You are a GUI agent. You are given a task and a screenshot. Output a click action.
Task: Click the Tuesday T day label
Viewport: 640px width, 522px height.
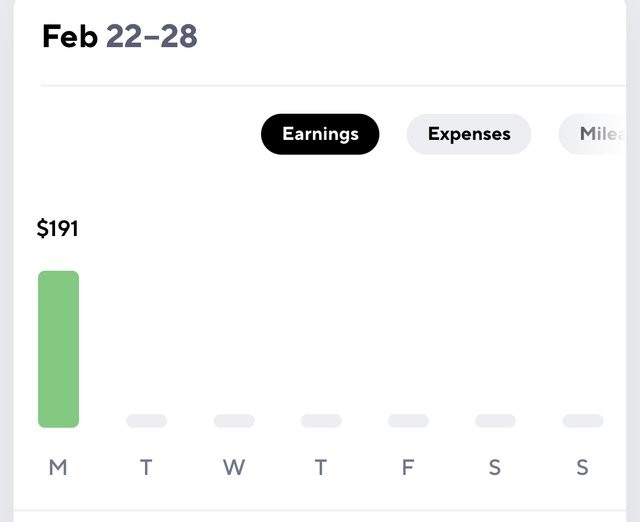pos(146,467)
